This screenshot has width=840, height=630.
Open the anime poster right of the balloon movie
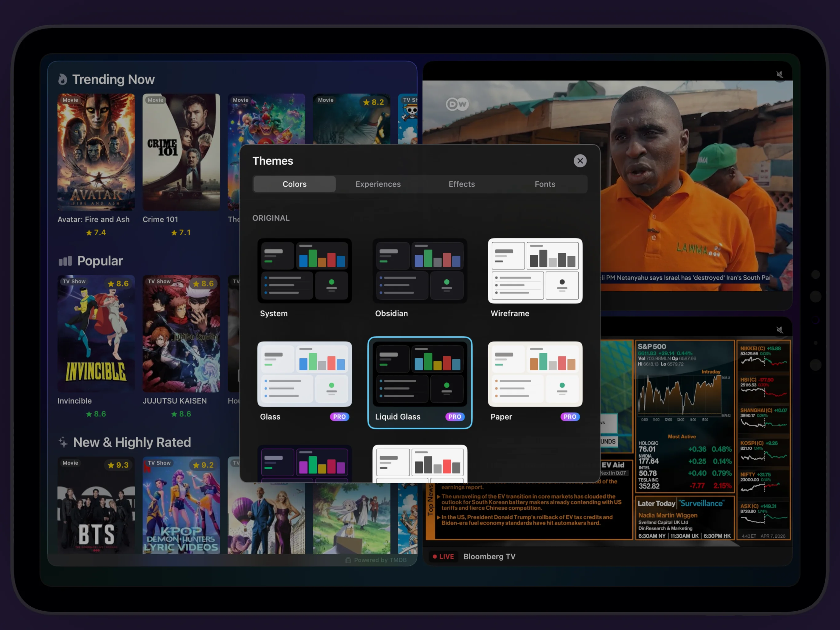[351, 518]
